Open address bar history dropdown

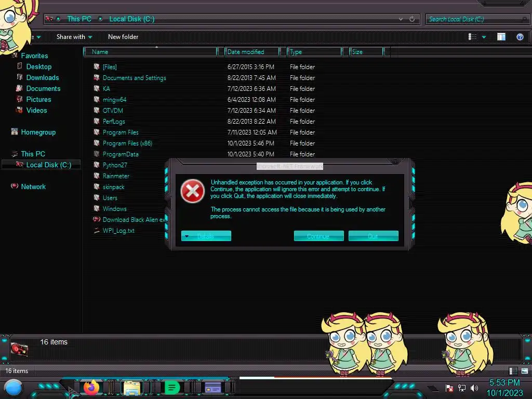[x=401, y=19]
